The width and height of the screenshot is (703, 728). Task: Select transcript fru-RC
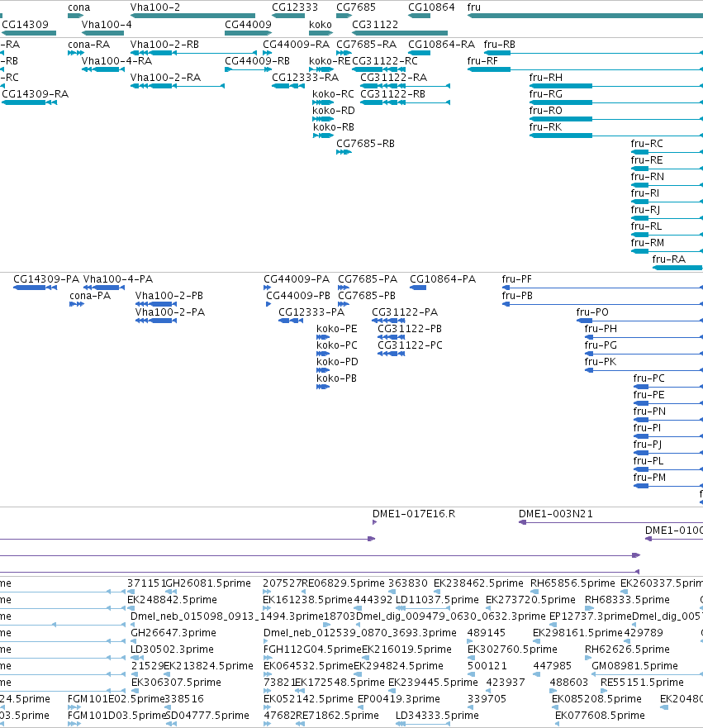tap(667, 152)
